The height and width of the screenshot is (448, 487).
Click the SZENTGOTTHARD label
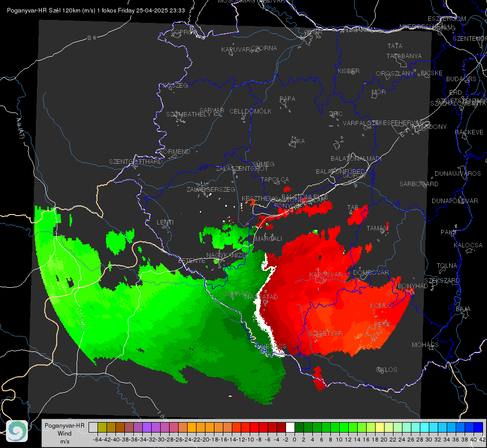[136, 162]
